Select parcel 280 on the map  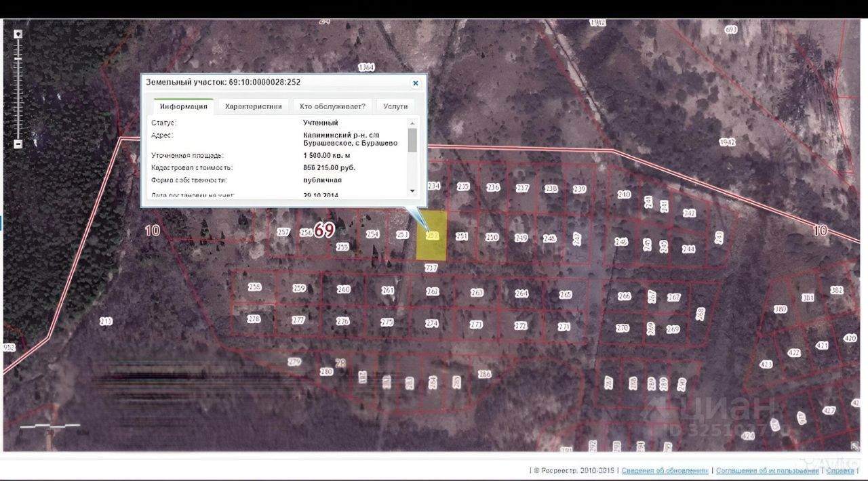[x=327, y=371]
